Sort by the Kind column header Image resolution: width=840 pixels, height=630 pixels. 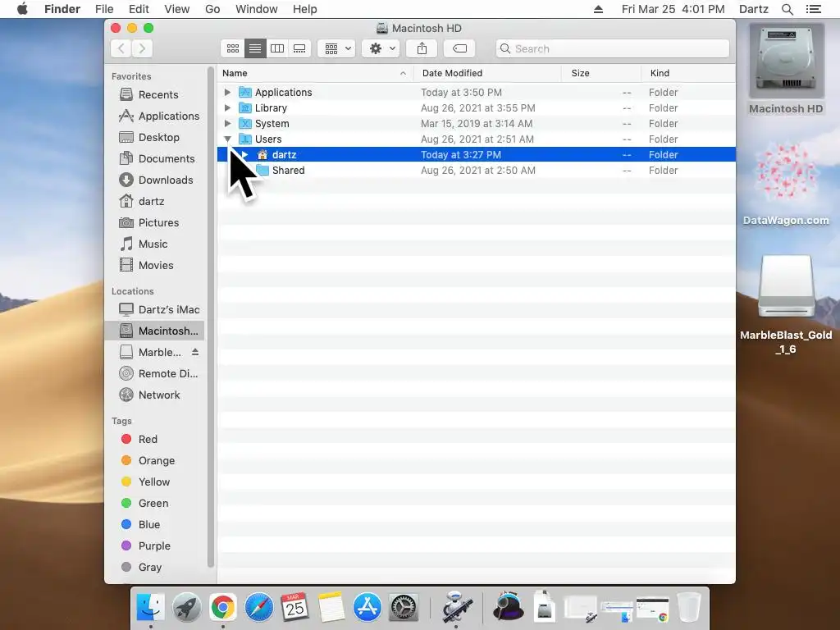(x=688, y=73)
